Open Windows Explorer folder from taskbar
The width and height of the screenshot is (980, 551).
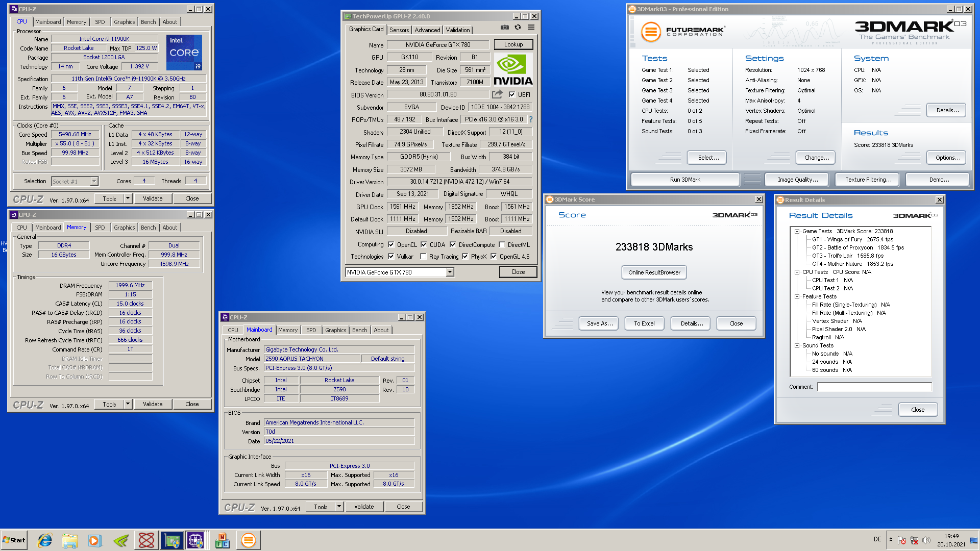70,540
